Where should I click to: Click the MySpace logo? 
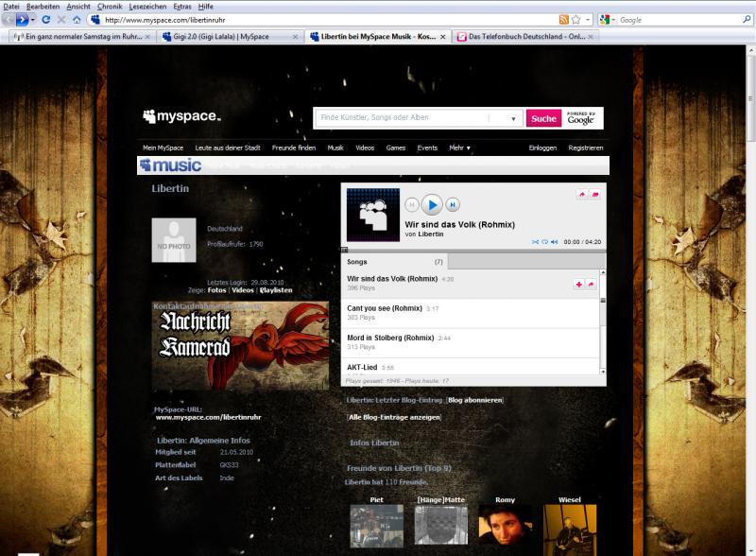pyautogui.click(x=181, y=117)
